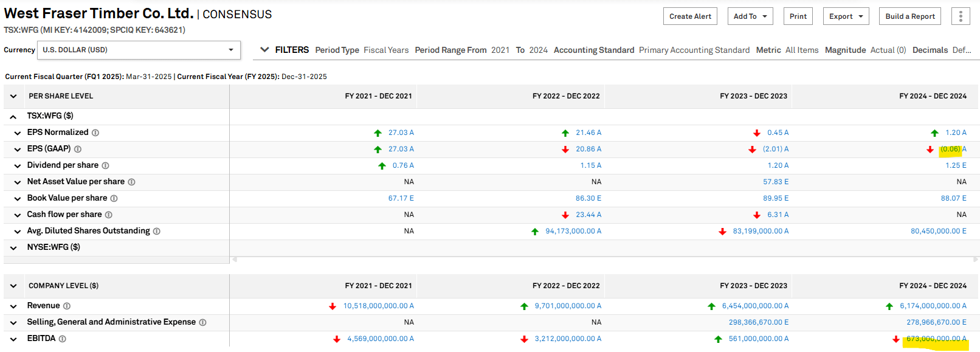
Task: Expand the NYSE:WFG ($) group
Action: pos(13,247)
